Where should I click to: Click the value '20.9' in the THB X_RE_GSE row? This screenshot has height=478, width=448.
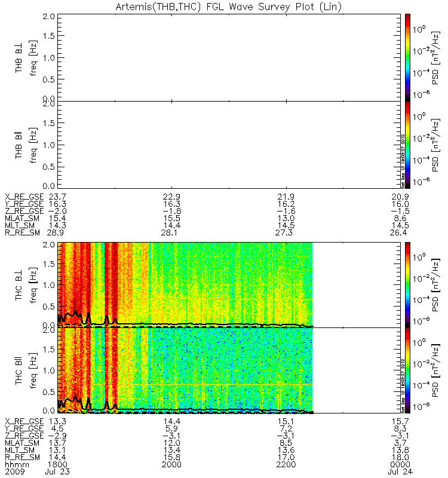[400, 197]
